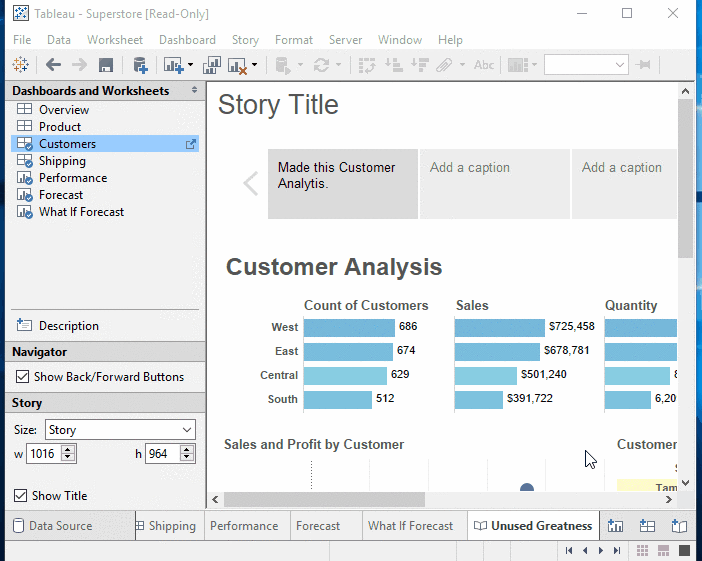Open Customers sheet via its go-to icon

click(191, 144)
